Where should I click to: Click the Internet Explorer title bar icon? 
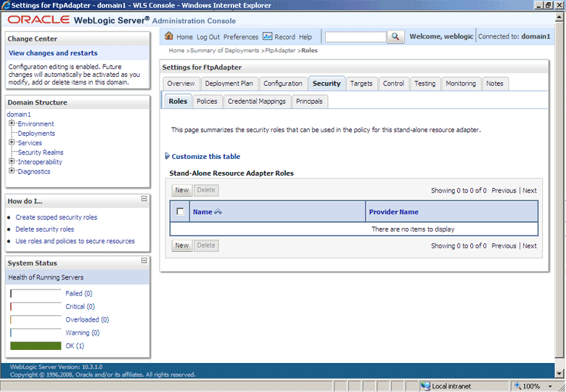coord(5,5)
